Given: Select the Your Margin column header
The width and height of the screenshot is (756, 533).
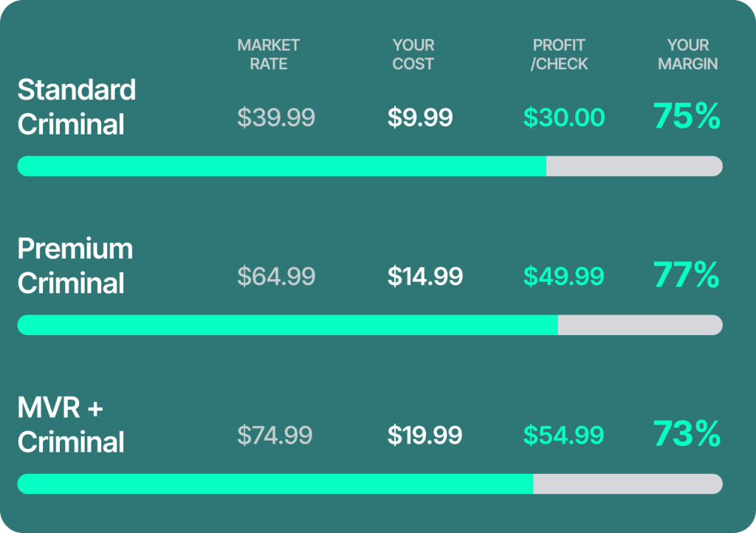Looking at the screenshot, I should tap(687, 55).
